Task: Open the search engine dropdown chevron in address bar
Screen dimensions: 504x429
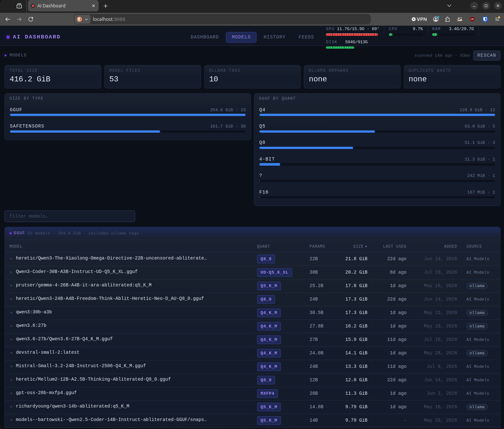Action: 86,19
